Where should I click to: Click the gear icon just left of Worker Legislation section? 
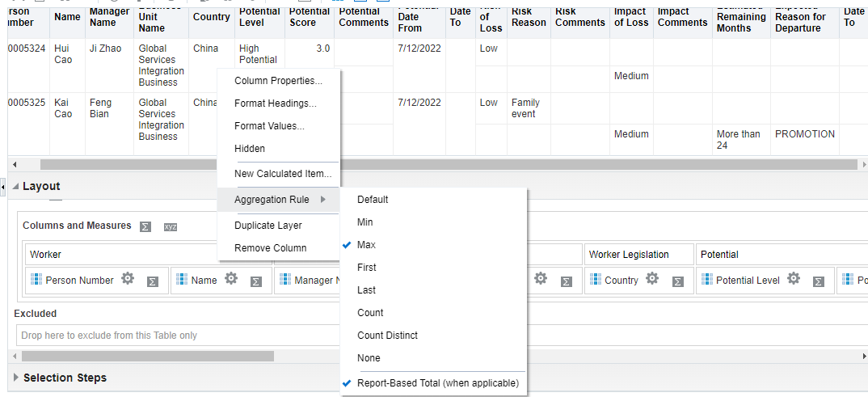pyautogui.click(x=541, y=278)
